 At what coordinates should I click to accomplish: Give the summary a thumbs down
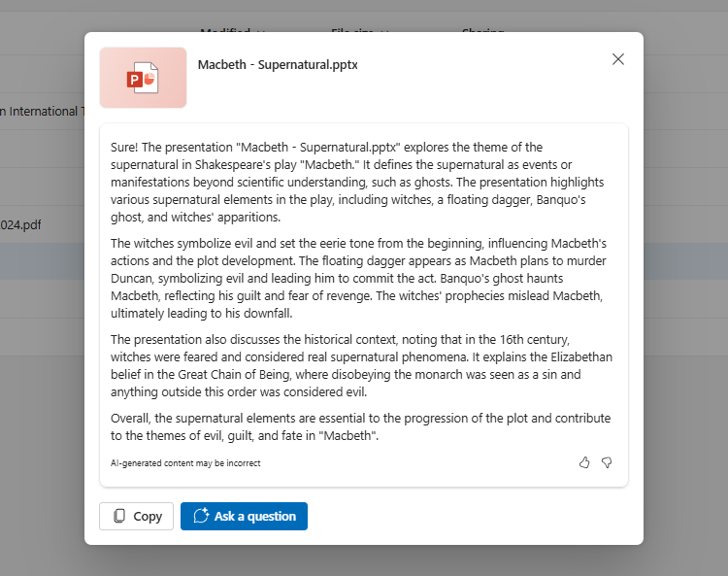click(x=607, y=462)
